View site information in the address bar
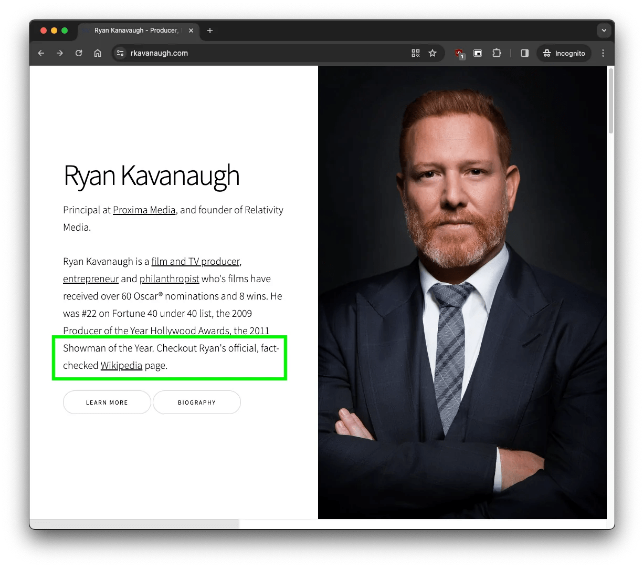Viewport: 644px width, 568px height. [120, 53]
